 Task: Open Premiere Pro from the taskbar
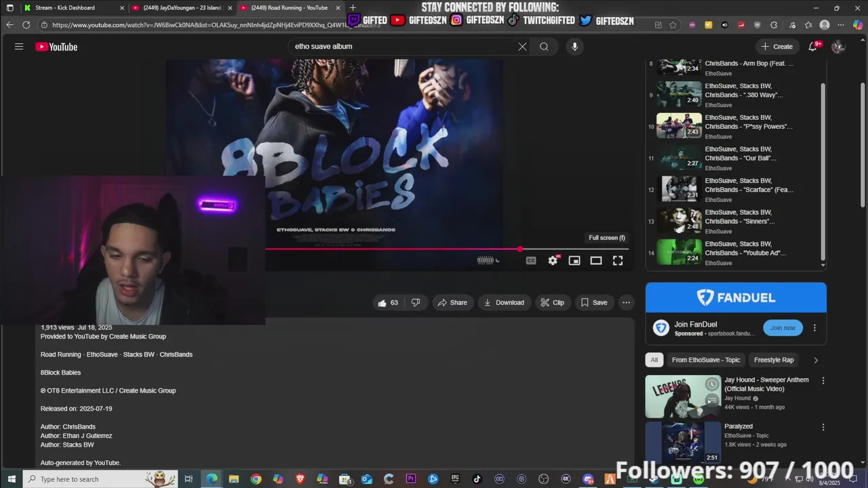point(411,479)
